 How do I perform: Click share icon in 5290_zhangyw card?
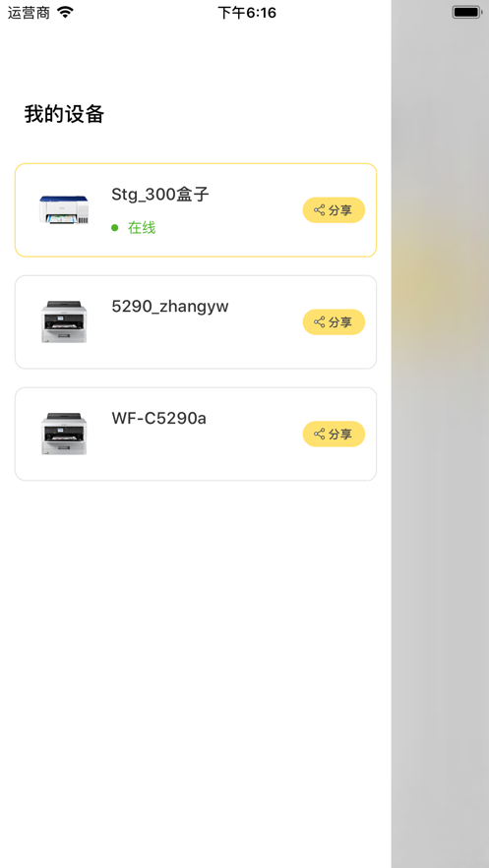(320, 321)
